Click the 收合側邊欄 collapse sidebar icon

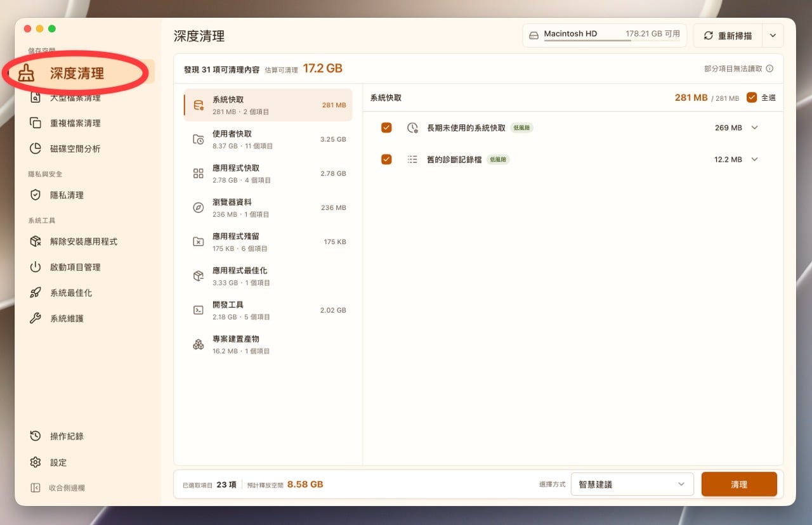coord(36,488)
